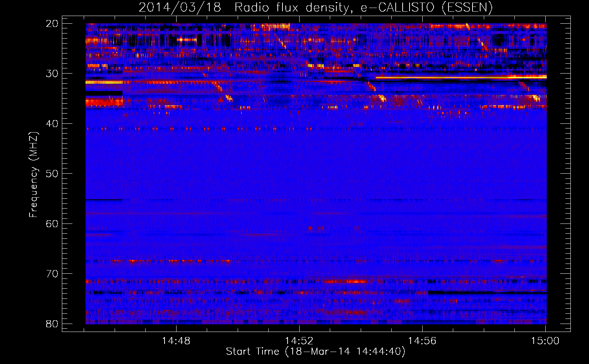Screen dimensions: 589x364
Task: Click the black horizontal band near 74 MHz
Action: [487, 292]
